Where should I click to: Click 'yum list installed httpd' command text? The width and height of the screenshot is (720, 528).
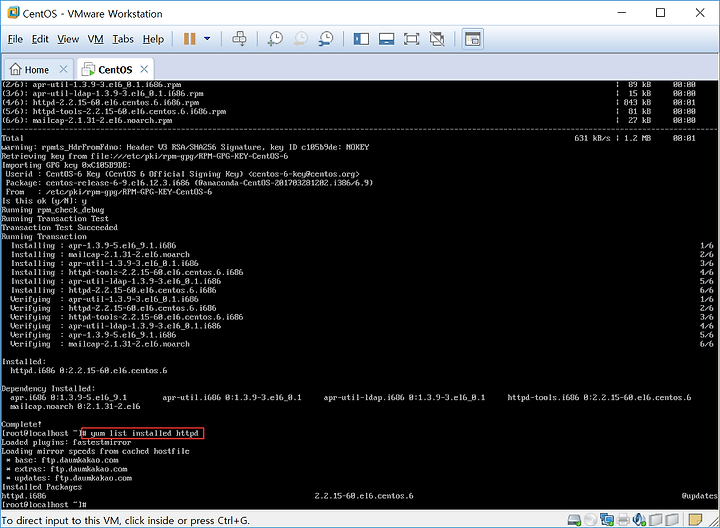pos(144,433)
